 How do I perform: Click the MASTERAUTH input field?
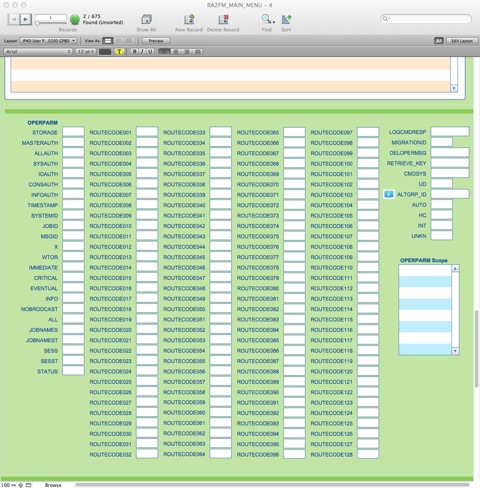(x=73, y=142)
